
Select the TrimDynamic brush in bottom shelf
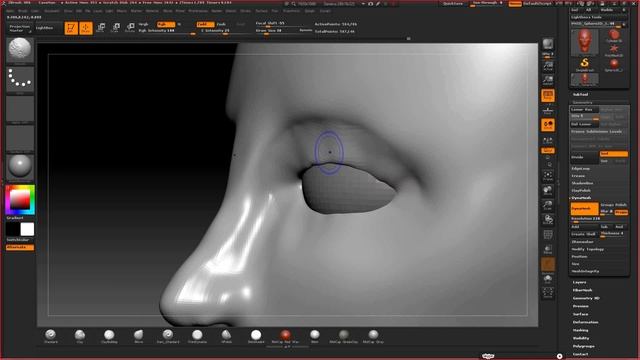[x=197, y=336]
